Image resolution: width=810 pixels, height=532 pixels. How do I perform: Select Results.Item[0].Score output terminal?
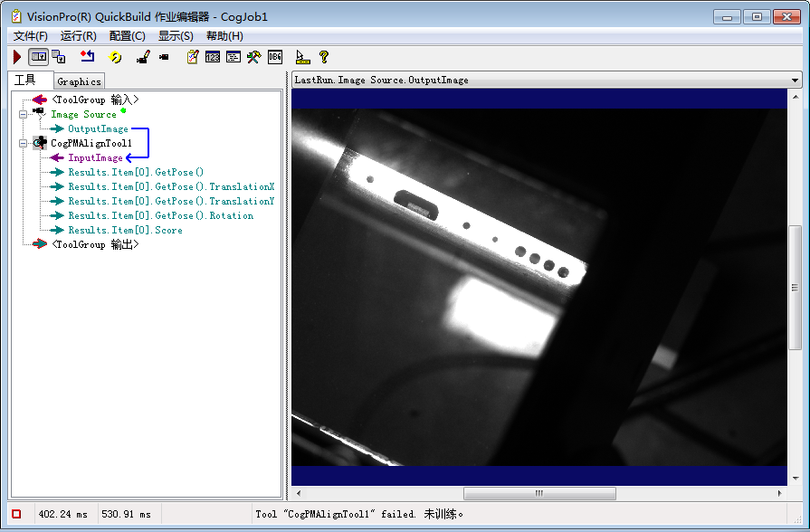[x=124, y=230]
